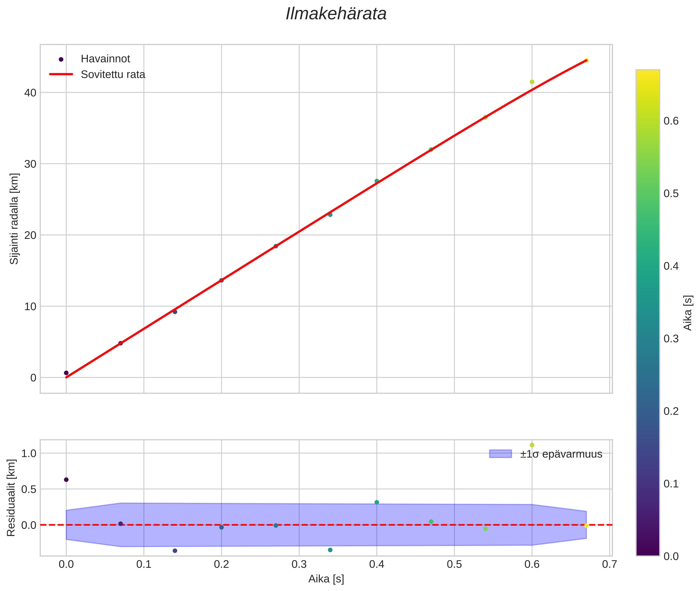Click the top residual point above 1.0

(x=532, y=445)
